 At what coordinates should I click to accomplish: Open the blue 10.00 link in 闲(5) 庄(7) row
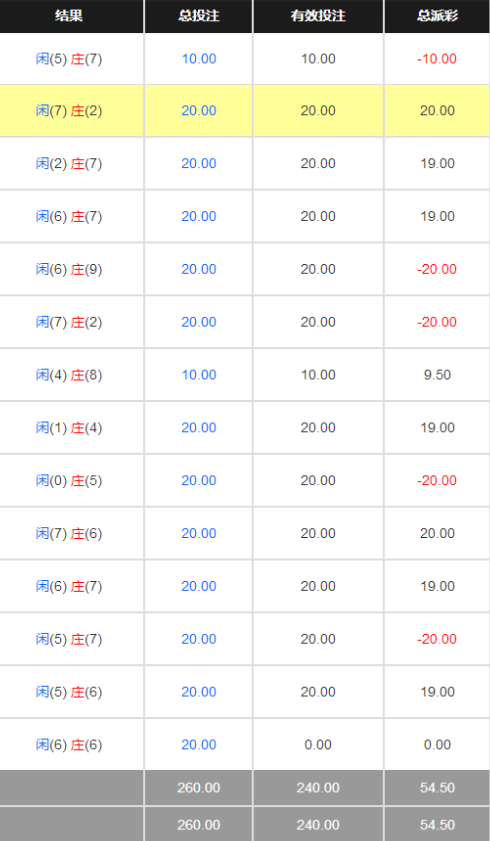tap(199, 58)
